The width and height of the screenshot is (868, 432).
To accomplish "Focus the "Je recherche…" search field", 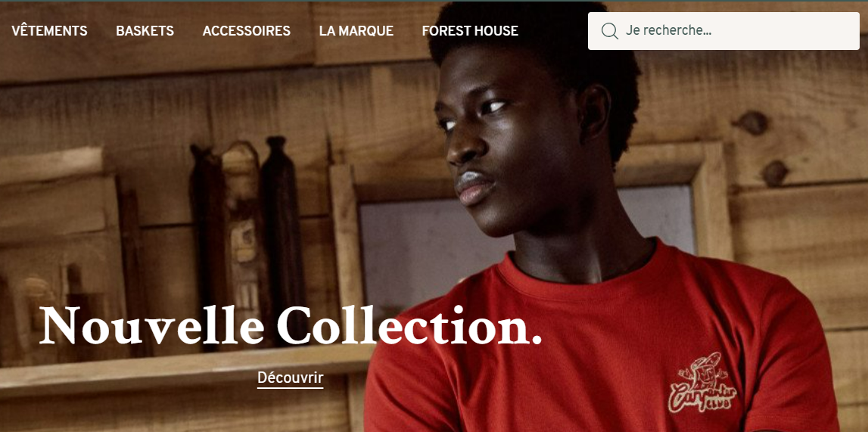I will [x=723, y=31].
